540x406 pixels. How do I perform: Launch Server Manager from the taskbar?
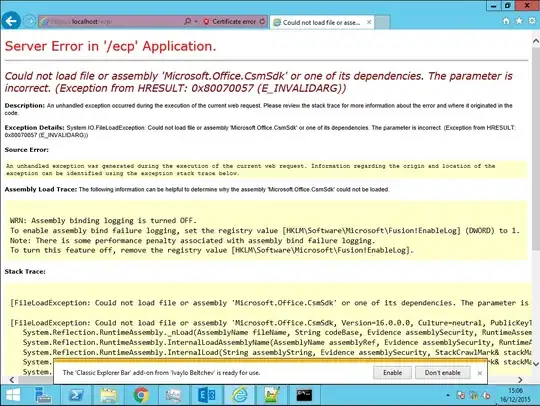tap(43, 395)
